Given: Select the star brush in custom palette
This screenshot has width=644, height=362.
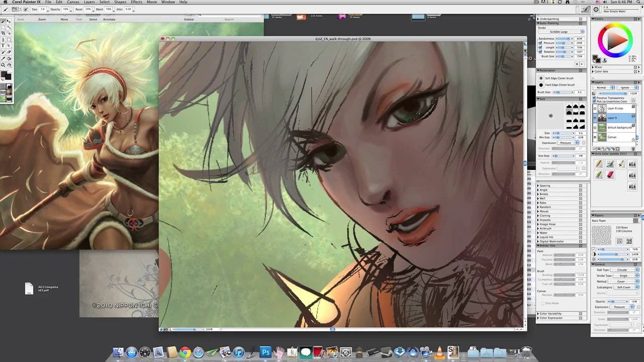Looking at the screenshot, I should point(621,163).
